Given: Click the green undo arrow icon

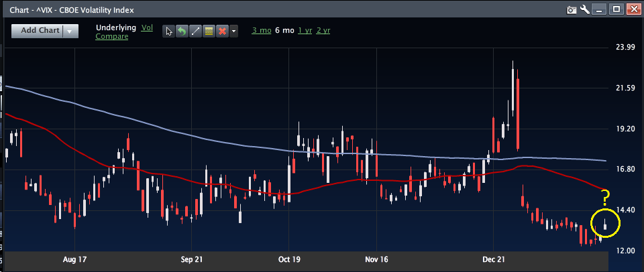Looking at the screenshot, I should [x=182, y=31].
